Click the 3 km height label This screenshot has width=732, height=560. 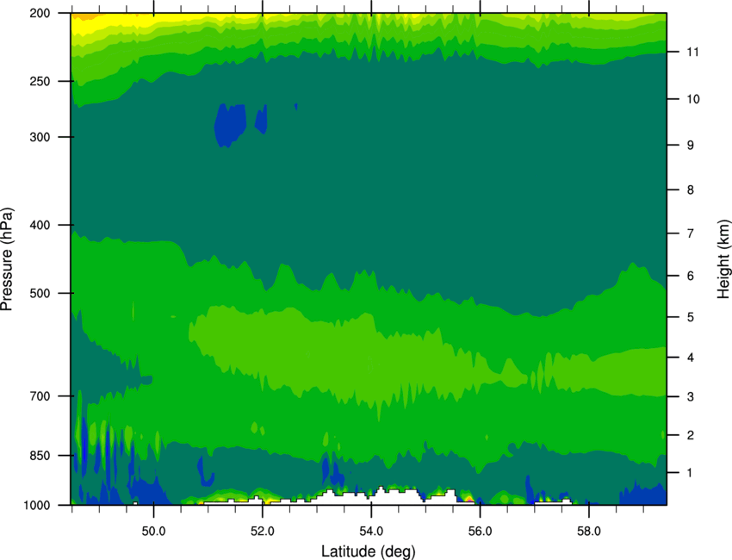pos(691,397)
